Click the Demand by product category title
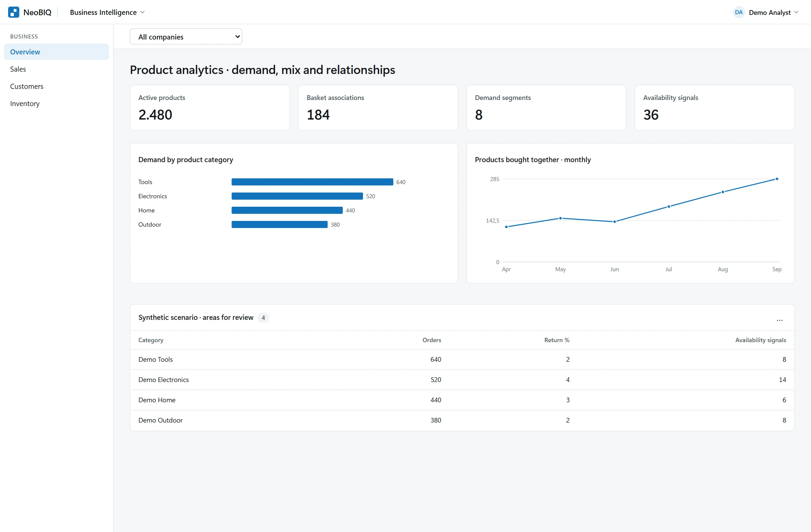 point(186,159)
